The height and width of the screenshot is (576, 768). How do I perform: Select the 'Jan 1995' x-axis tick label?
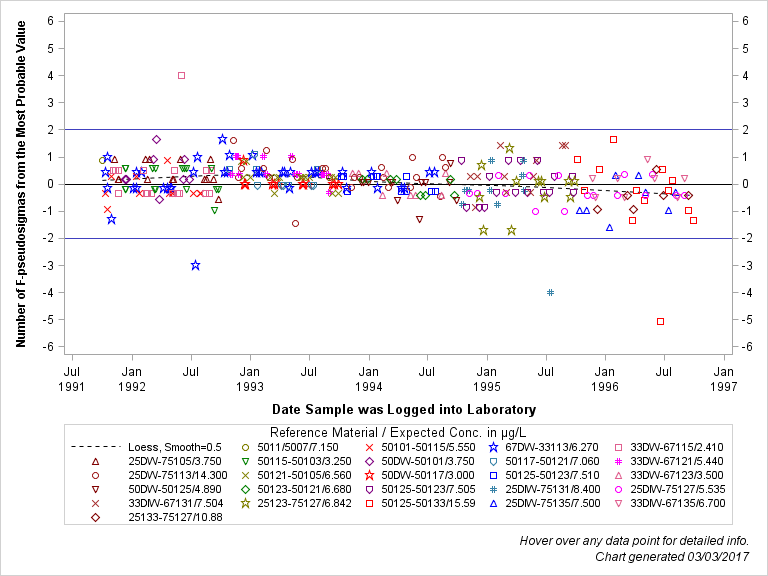tap(486, 380)
